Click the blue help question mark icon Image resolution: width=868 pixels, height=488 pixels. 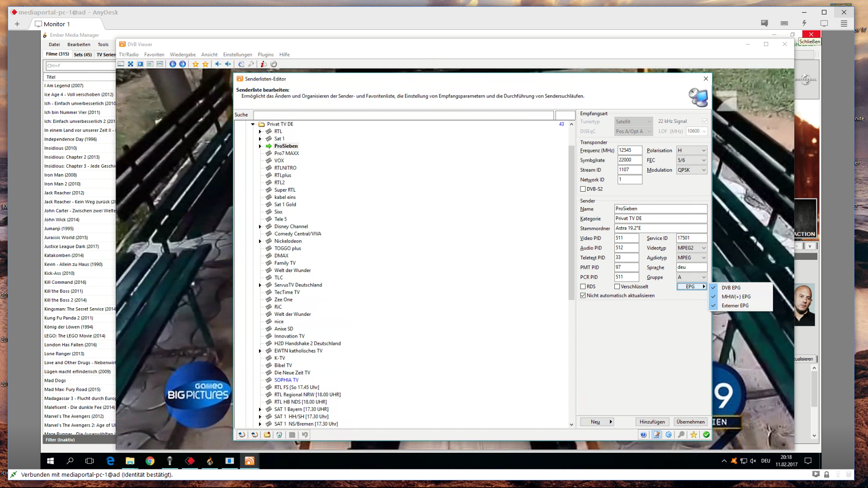tap(643, 435)
